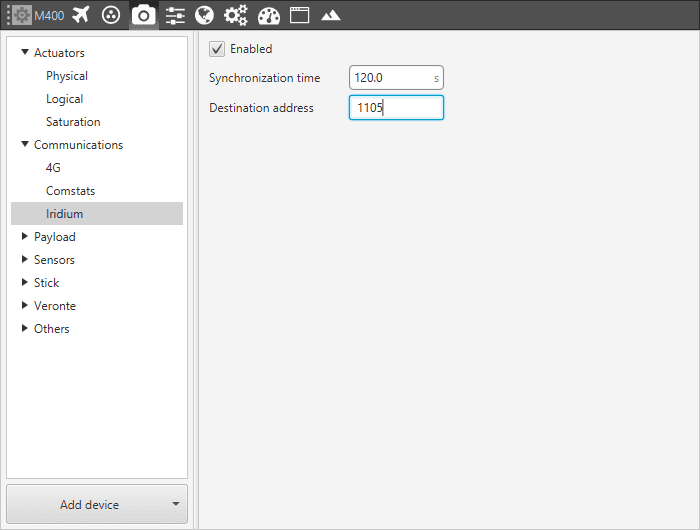Screen dimensions: 700x530
Task: Select Logical under Actuators
Action: pyautogui.click(x=65, y=99)
